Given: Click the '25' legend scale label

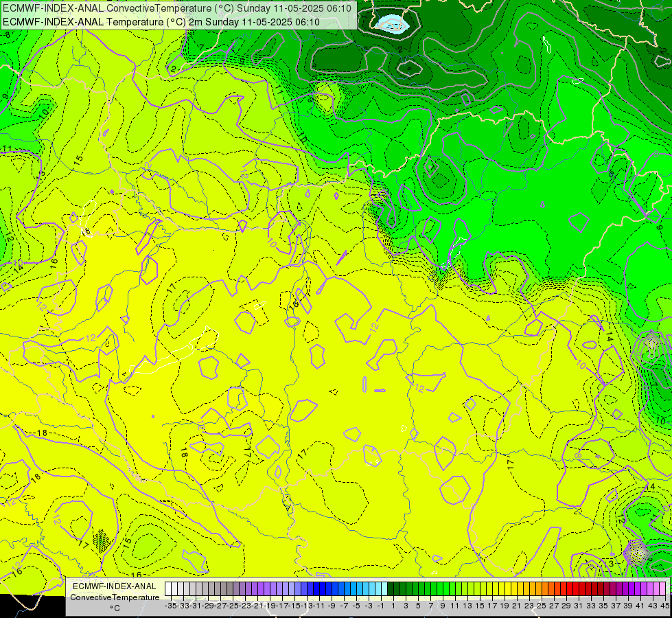Looking at the screenshot, I should [542, 606].
